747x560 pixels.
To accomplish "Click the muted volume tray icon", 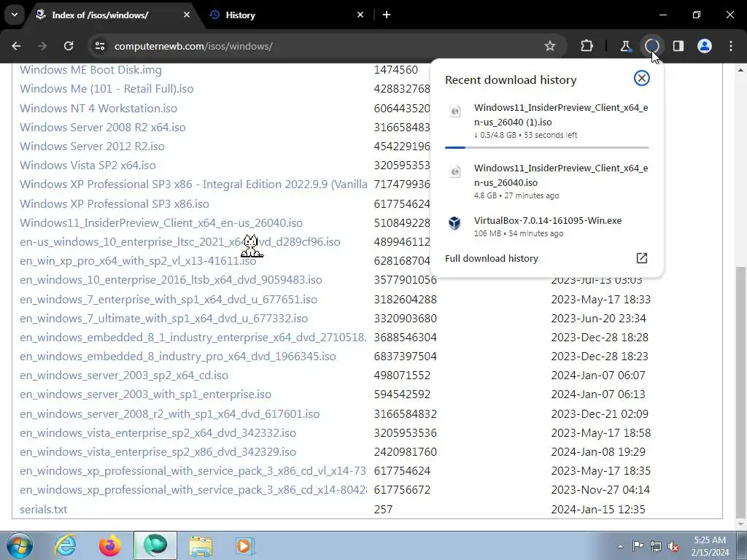I will pyautogui.click(x=673, y=546).
